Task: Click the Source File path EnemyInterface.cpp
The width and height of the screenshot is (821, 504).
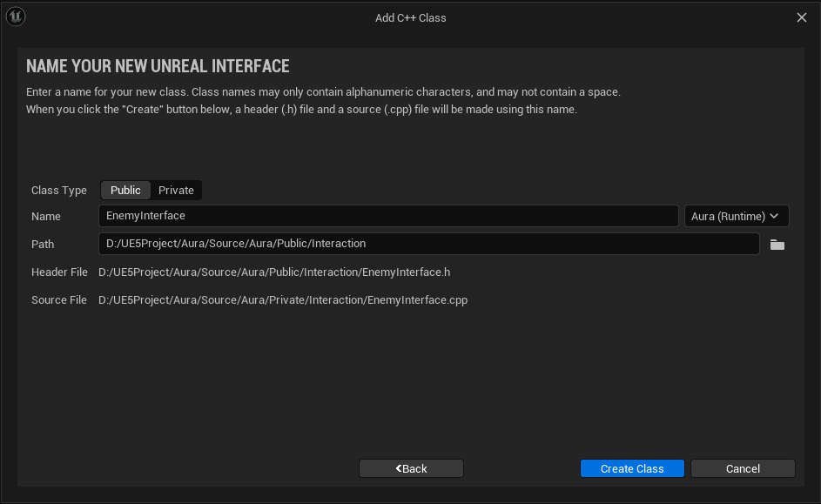Action: pyautogui.click(x=283, y=300)
